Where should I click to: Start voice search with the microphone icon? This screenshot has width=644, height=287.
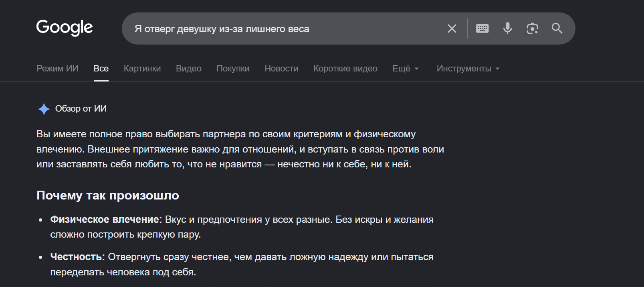pyautogui.click(x=507, y=28)
